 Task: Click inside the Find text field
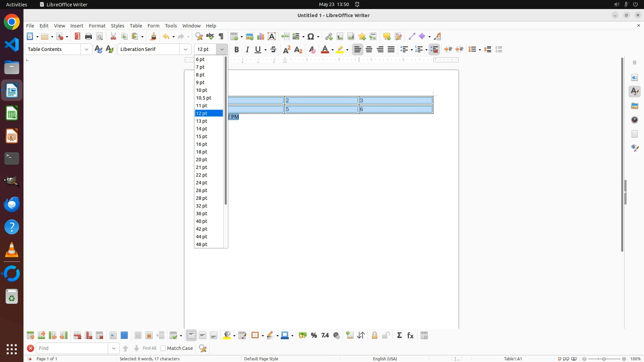(x=72, y=348)
